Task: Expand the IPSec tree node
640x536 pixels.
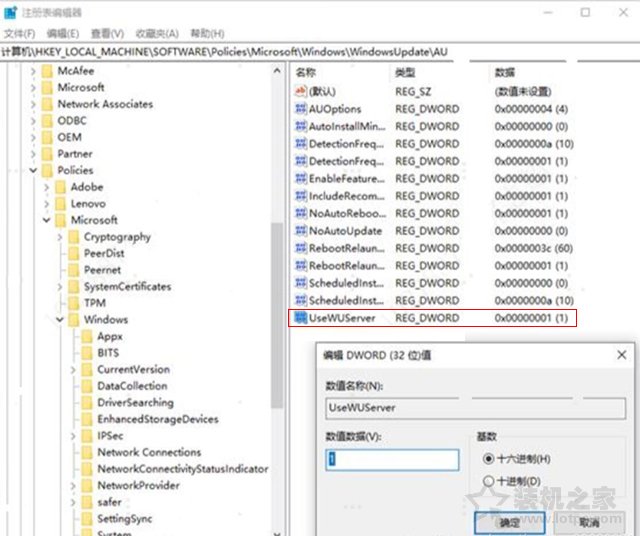Action: coord(73,436)
